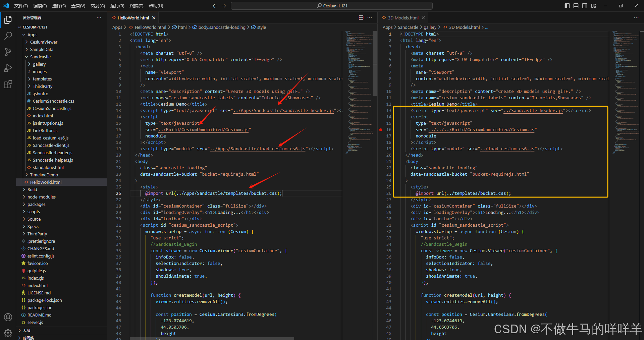Open gulpfile.js in explorer
The width and height of the screenshot is (644, 340).
tap(62, 271)
